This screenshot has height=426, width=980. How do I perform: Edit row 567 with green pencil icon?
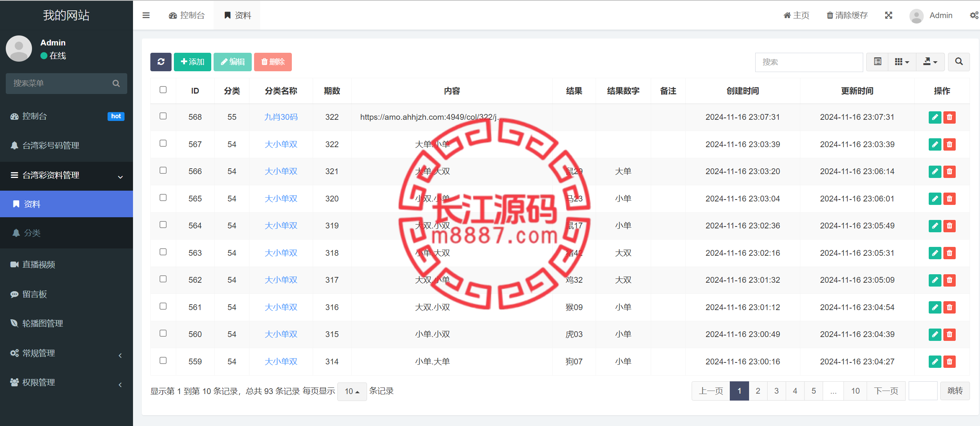coord(935,144)
